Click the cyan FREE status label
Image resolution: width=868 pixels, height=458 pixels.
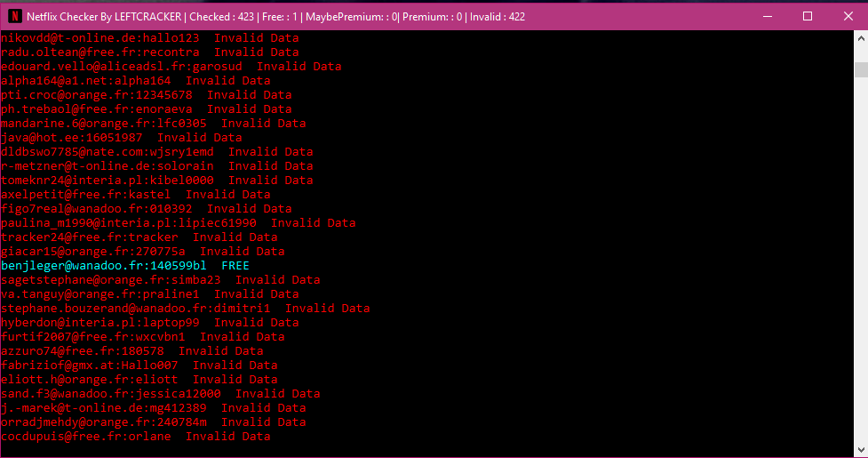click(x=235, y=266)
